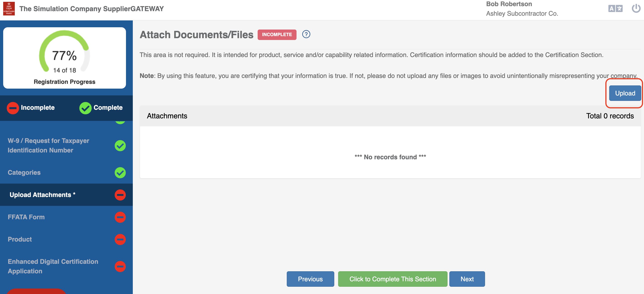Screen dimensions: 644x294
Task: Click the language translate icon
Action: coord(615,9)
